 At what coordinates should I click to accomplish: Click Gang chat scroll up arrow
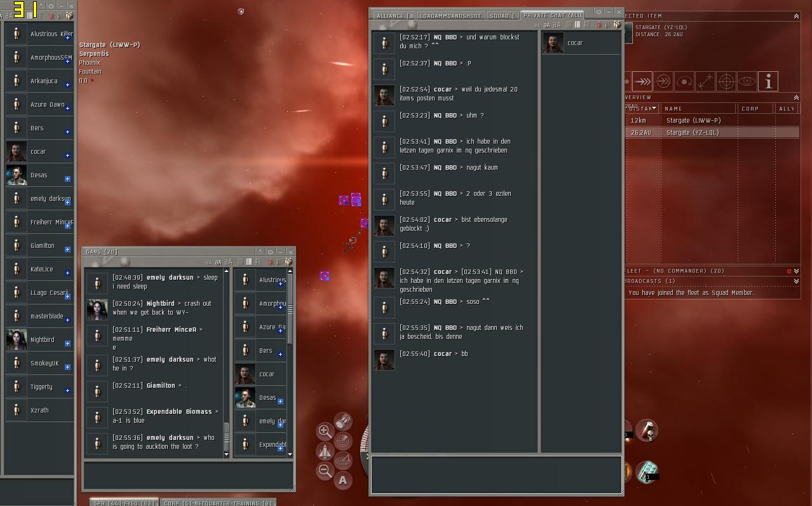(x=226, y=271)
